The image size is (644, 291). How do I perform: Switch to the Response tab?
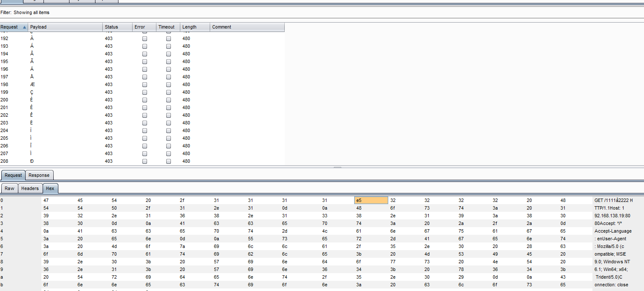[39, 175]
